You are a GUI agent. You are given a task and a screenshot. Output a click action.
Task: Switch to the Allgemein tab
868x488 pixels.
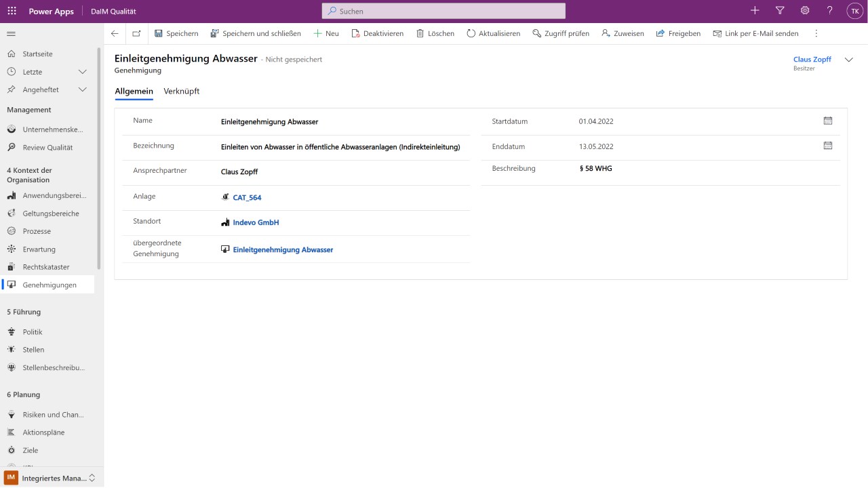point(134,91)
